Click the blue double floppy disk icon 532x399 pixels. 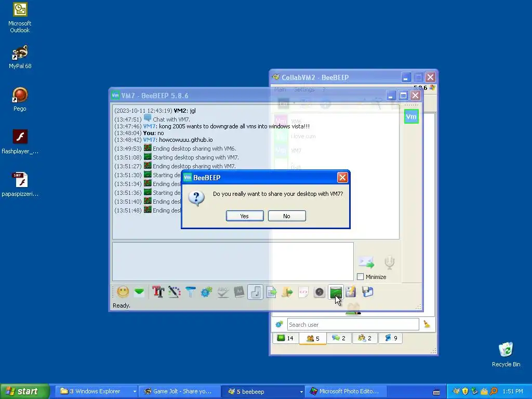[367, 292]
